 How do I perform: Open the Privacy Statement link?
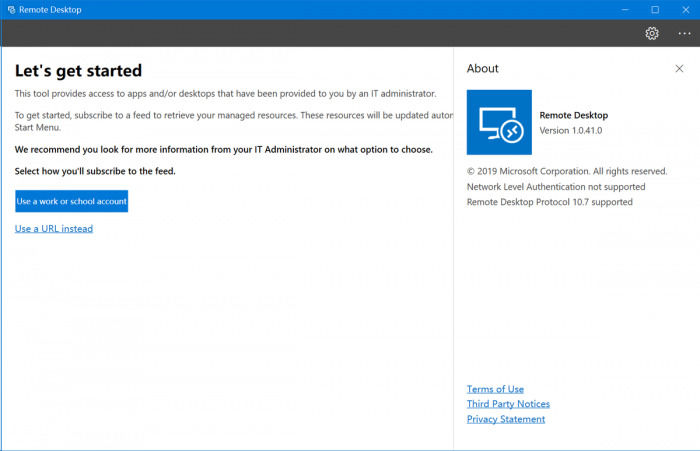click(506, 419)
